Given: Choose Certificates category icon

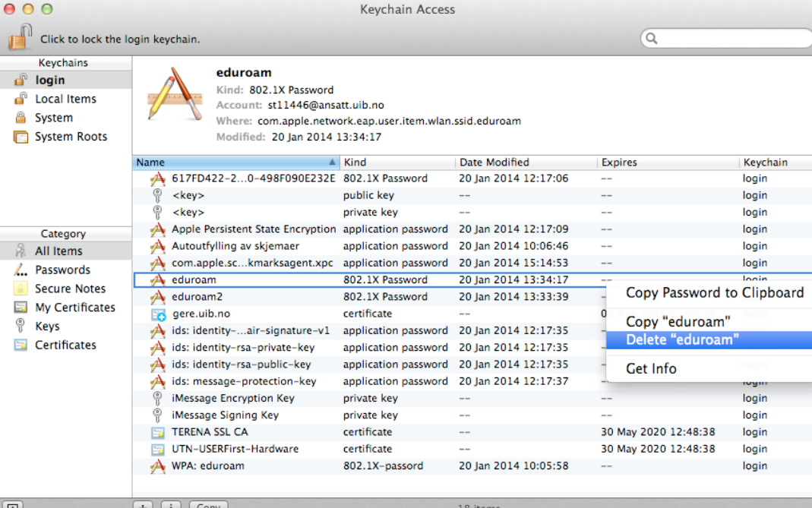Looking at the screenshot, I should 21,345.
